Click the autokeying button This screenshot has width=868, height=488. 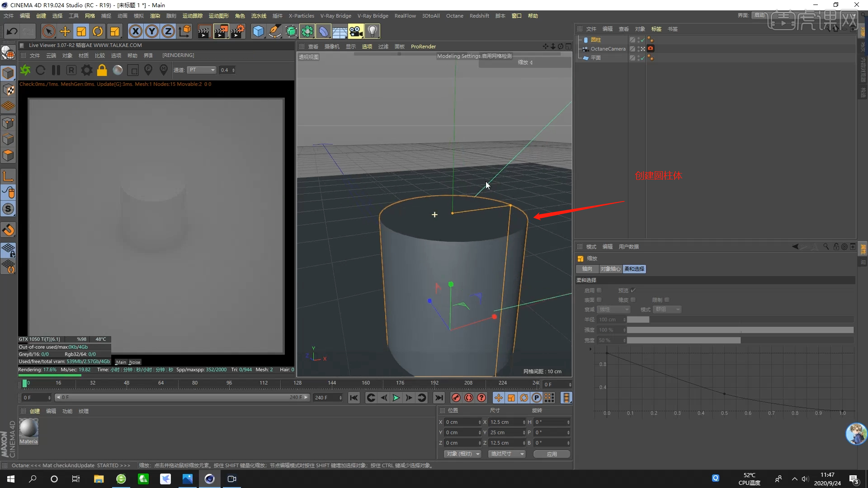coord(469,398)
